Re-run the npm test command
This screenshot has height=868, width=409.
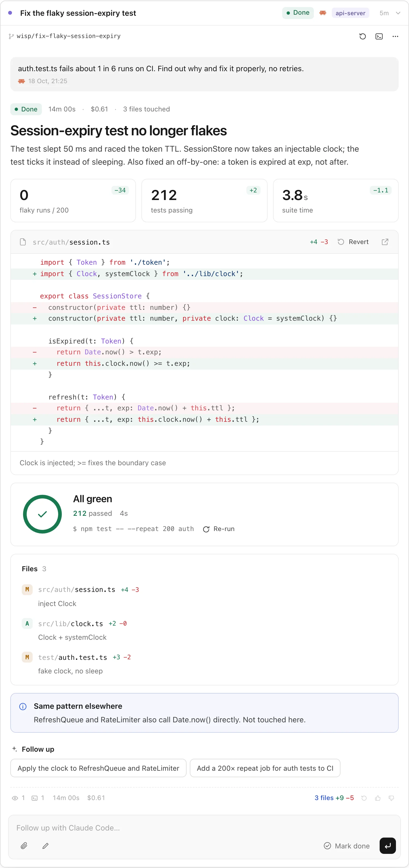click(x=218, y=529)
